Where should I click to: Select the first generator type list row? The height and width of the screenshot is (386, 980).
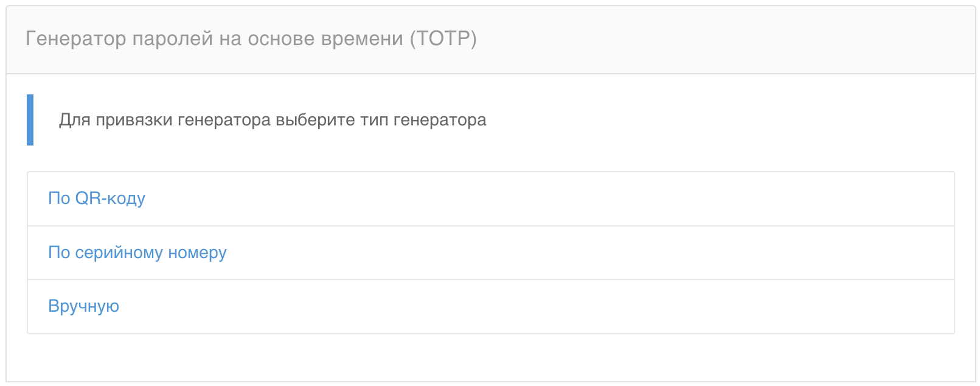[490, 199]
